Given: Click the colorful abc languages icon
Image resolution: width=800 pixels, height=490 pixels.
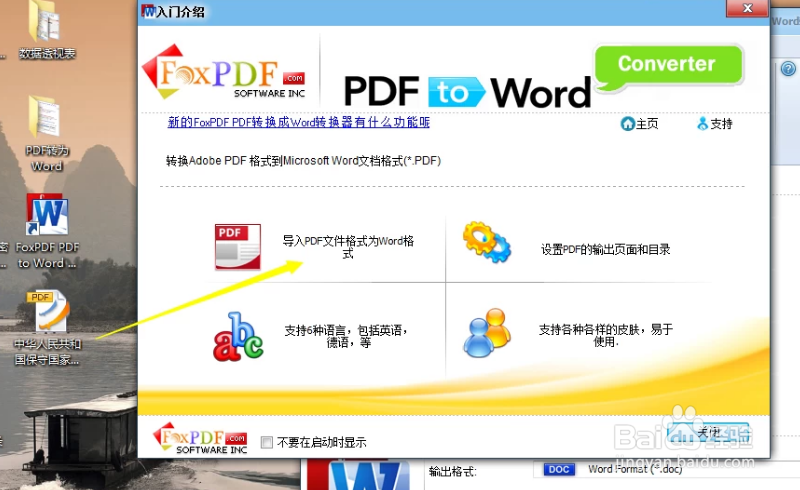Looking at the screenshot, I should (238, 337).
